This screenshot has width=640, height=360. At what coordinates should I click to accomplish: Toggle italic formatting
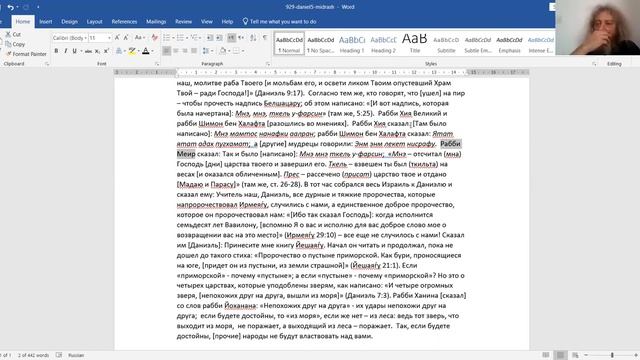65,51
